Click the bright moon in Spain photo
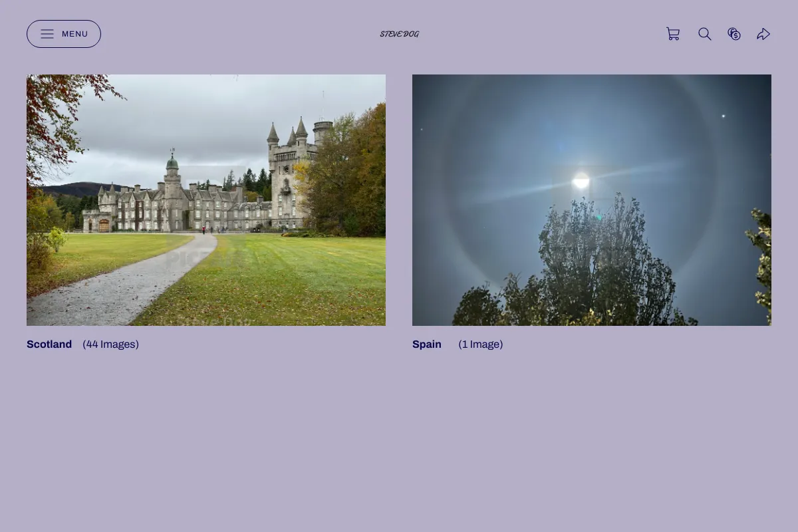798x532 pixels. tap(581, 180)
